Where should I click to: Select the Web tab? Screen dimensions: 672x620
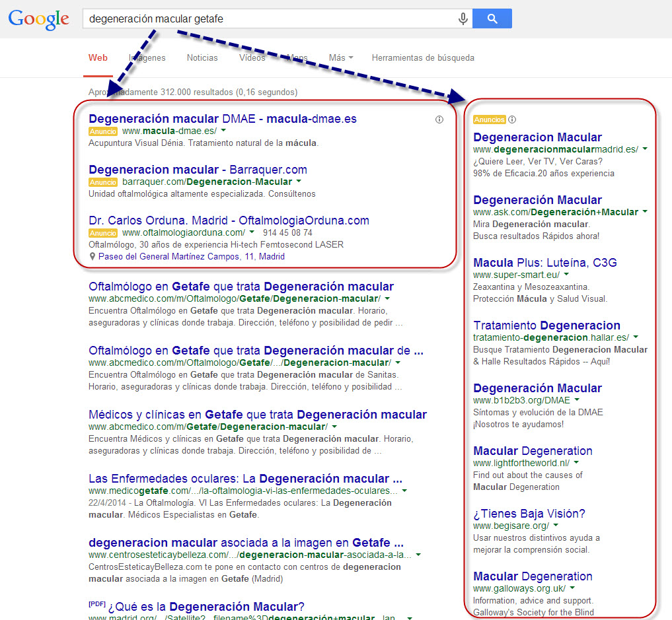click(x=98, y=58)
